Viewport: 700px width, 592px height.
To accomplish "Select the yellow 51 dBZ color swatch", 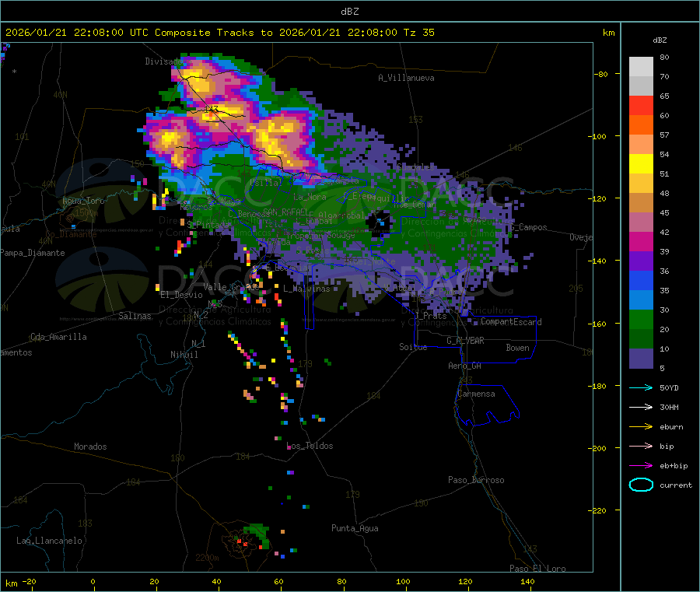I will pyautogui.click(x=641, y=164).
